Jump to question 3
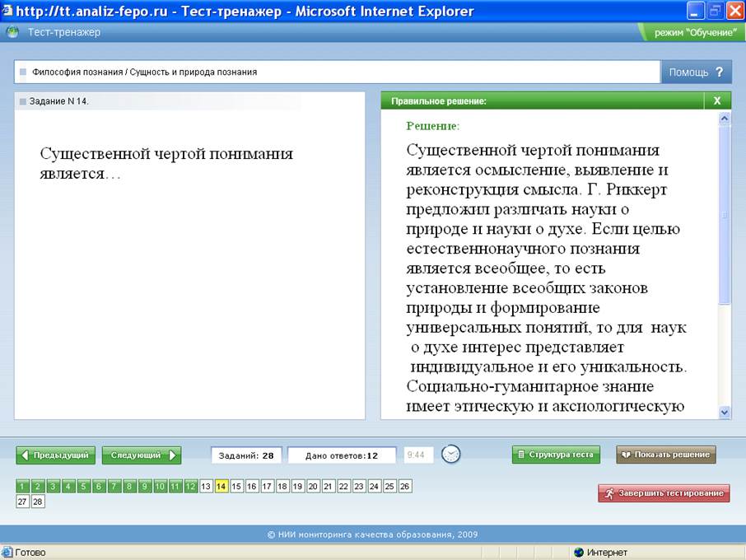The image size is (746, 560). click(53, 486)
